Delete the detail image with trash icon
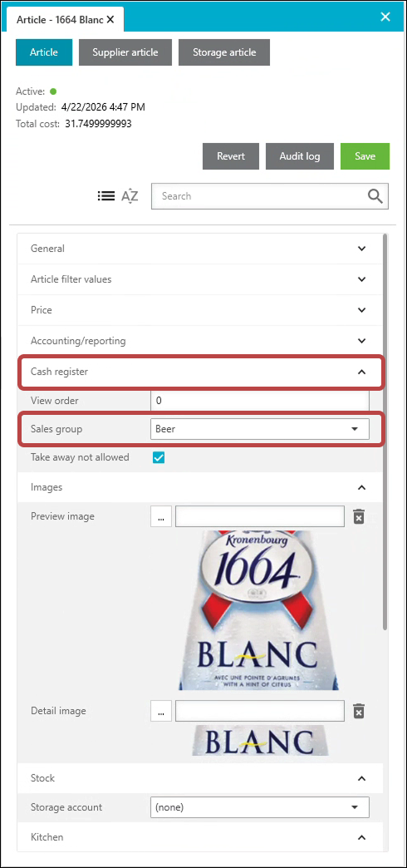 359,712
